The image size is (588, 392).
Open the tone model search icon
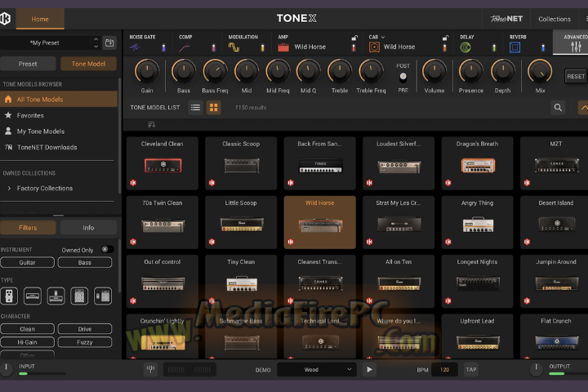[558, 108]
